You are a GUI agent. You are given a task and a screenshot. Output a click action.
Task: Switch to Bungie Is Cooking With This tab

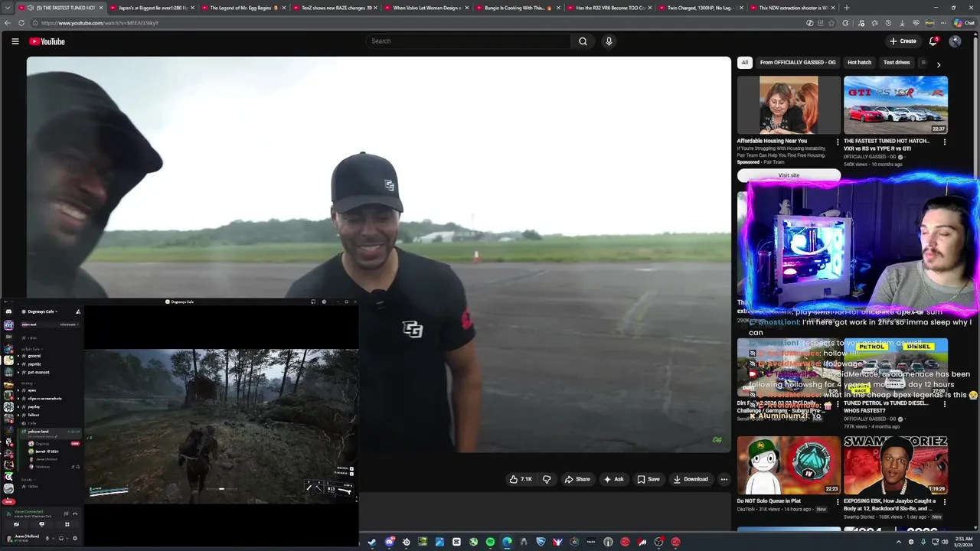point(518,8)
